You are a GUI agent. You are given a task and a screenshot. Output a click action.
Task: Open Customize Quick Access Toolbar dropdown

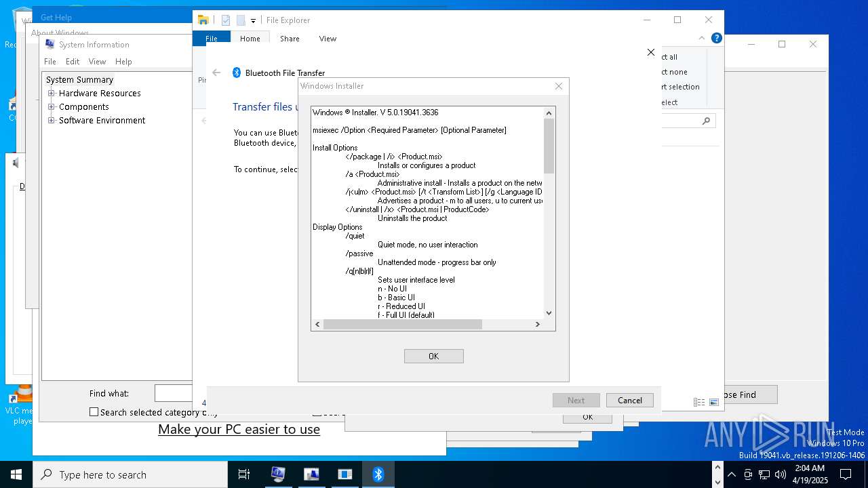253,21
